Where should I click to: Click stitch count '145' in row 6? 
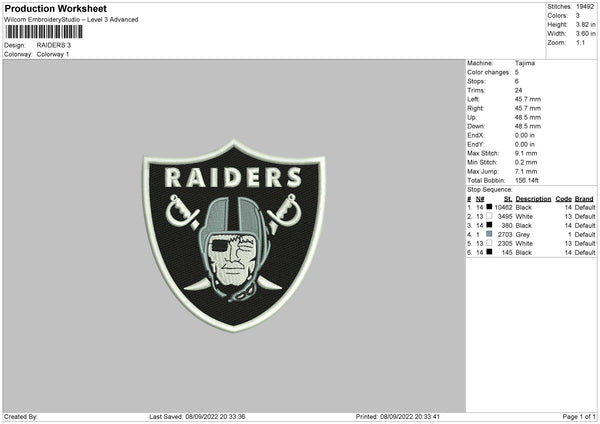coord(507,253)
